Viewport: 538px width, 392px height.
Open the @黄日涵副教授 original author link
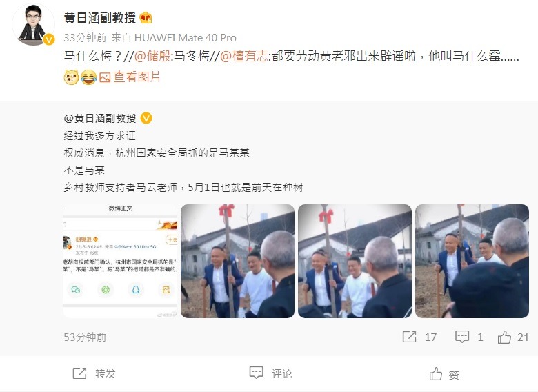(100, 119)
